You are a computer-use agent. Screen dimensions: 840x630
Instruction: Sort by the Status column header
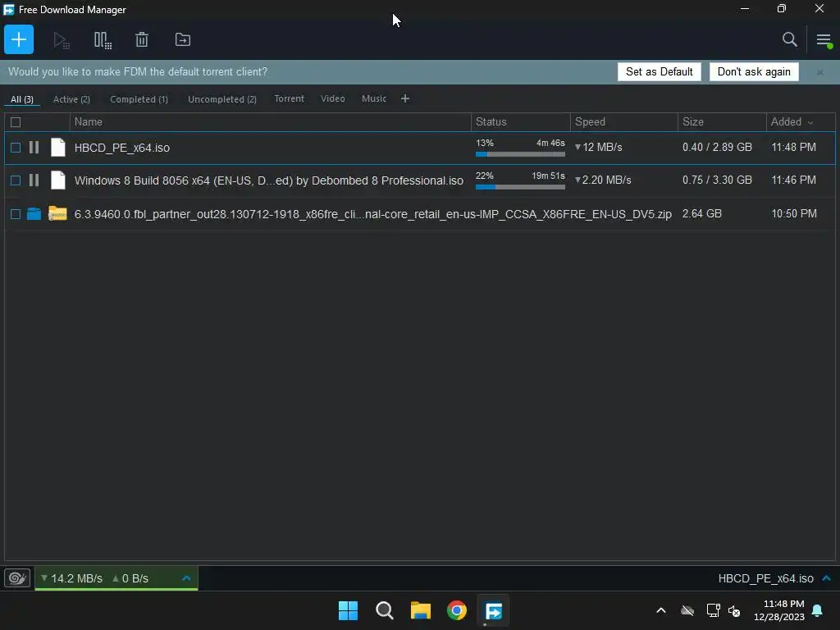[521, 122]
